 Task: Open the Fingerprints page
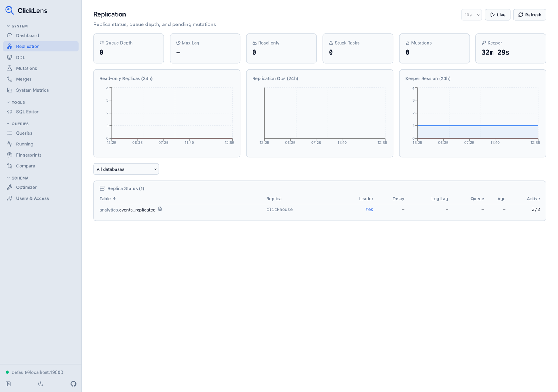(41, 155)
